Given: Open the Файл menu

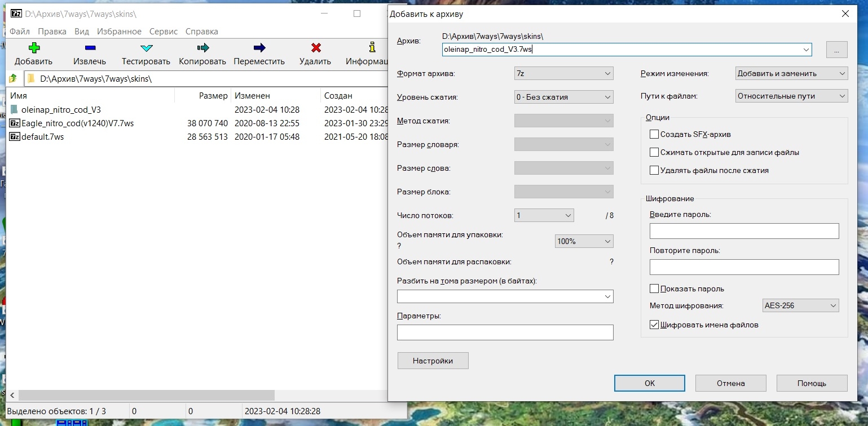Looking at the screenshot, I should (x=20, y=32).
